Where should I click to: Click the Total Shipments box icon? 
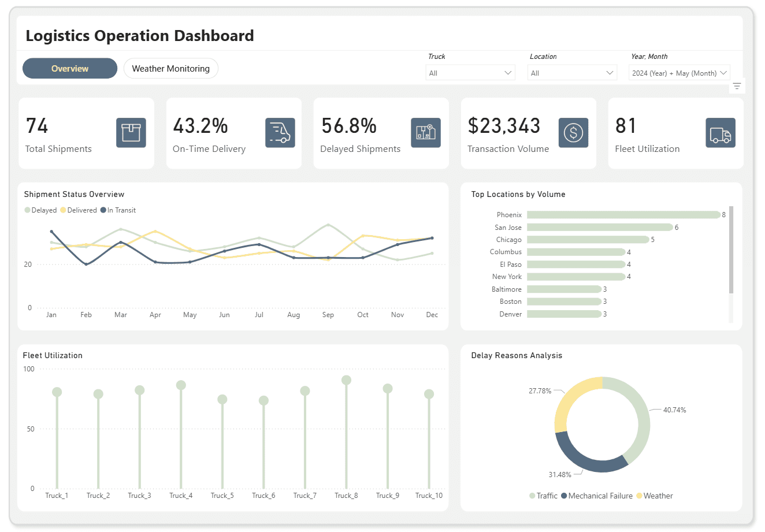pos(131,133)
